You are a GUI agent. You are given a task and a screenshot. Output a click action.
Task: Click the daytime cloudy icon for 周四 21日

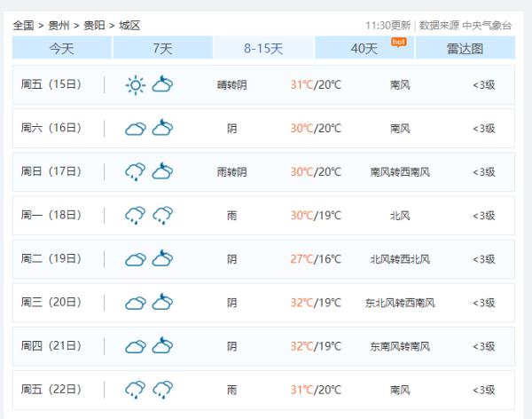click(x=136, y=346)
